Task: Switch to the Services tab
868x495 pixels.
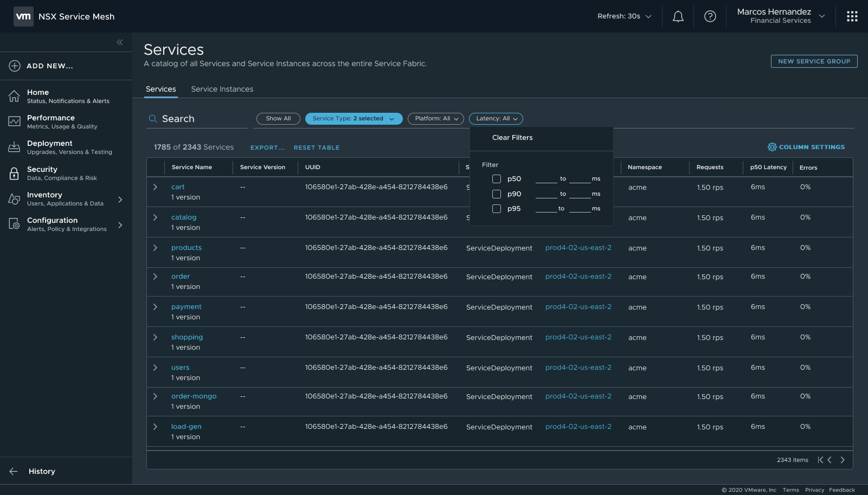Action: pyautogui.click(x=161, y=89)
